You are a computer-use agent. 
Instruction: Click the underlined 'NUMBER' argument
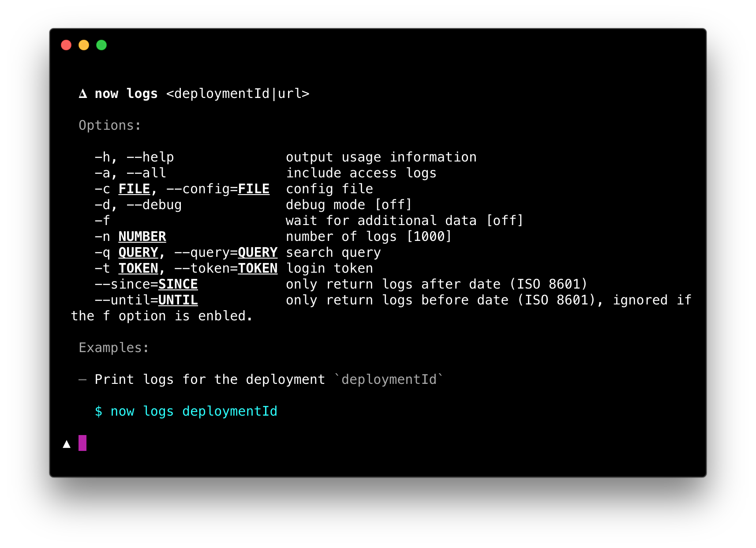[x=142, y=236]
